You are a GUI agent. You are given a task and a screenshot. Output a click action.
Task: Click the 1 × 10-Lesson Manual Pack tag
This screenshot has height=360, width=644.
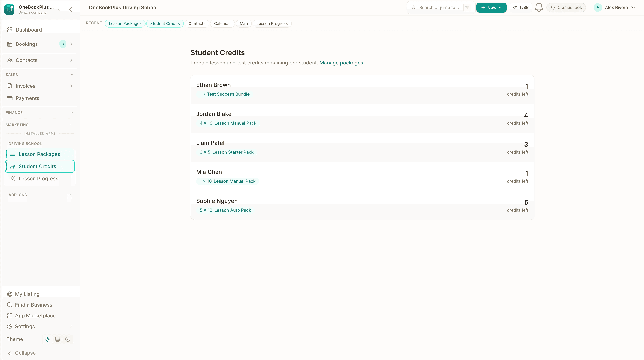[227, 181]
